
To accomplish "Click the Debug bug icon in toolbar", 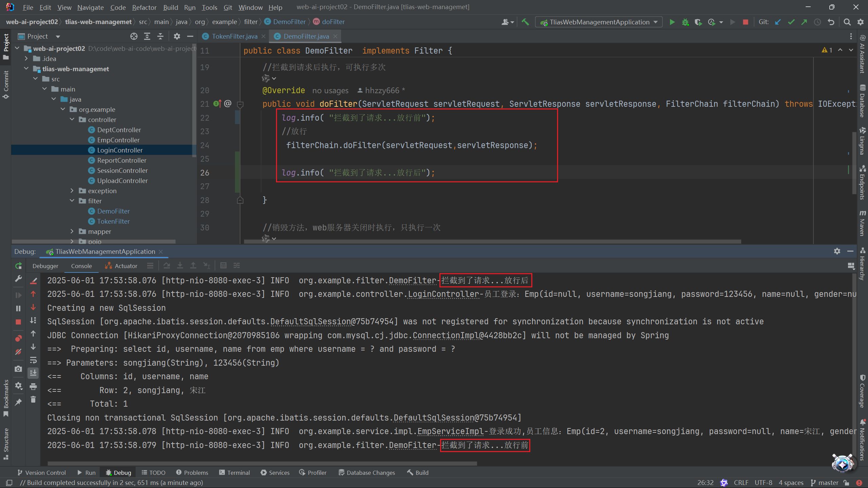I will tap(685, 22).
